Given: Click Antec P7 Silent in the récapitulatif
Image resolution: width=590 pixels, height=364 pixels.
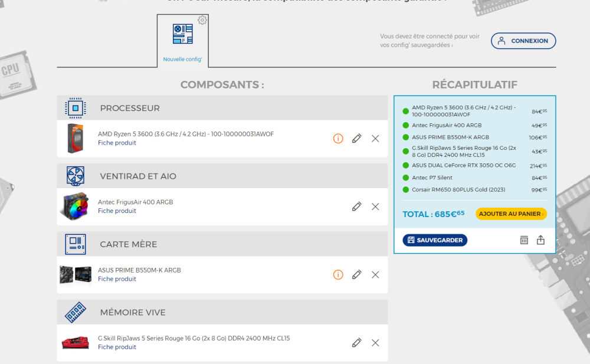Looking at the screenshot, I should tap(432, 178).
